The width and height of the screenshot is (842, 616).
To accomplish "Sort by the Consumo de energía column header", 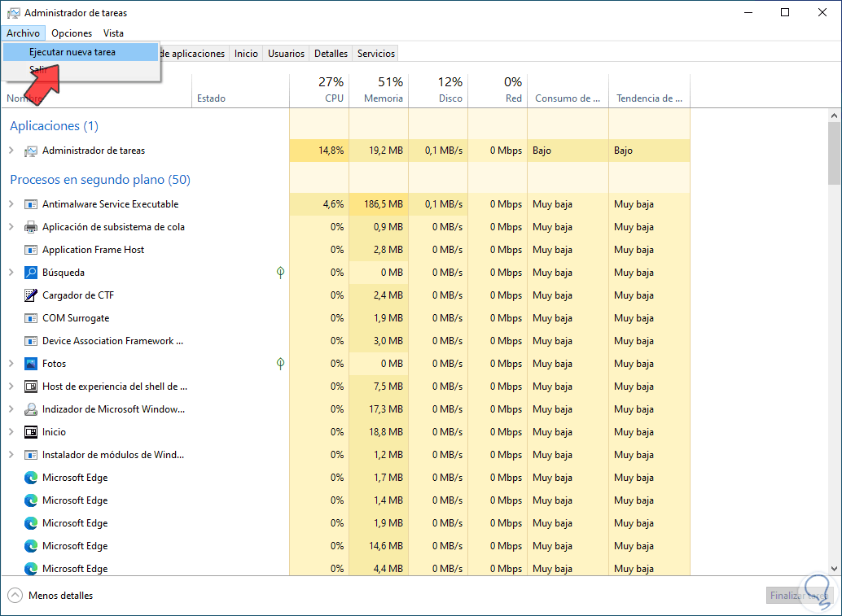I will pyautogui.click(x=568, y=90).
